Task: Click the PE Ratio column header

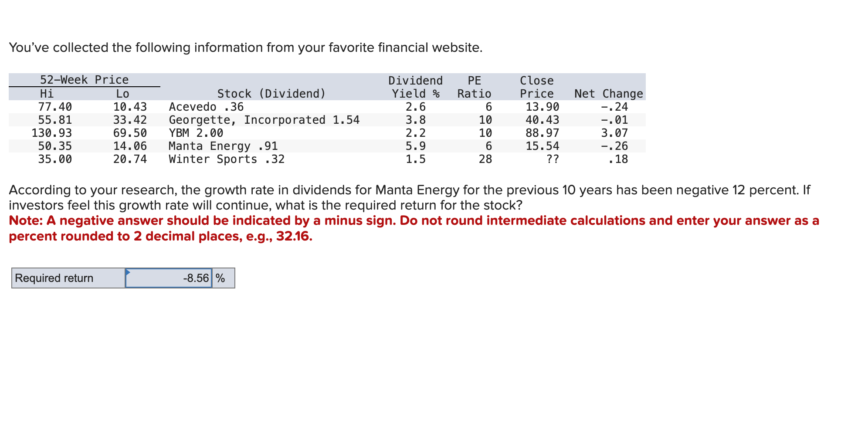Action: [473, 87]
